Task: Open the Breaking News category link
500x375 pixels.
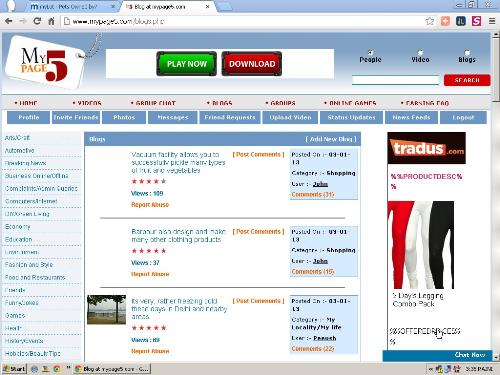Action: tap(25, 163)
